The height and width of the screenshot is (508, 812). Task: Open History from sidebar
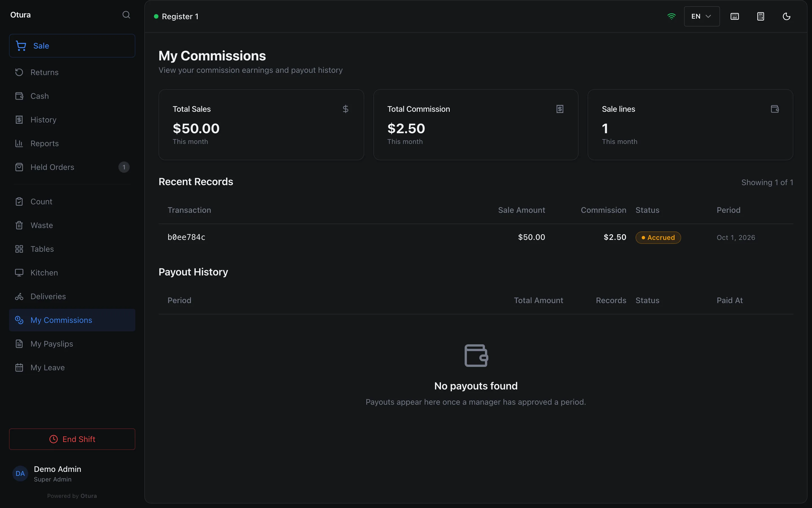point(72,120)
